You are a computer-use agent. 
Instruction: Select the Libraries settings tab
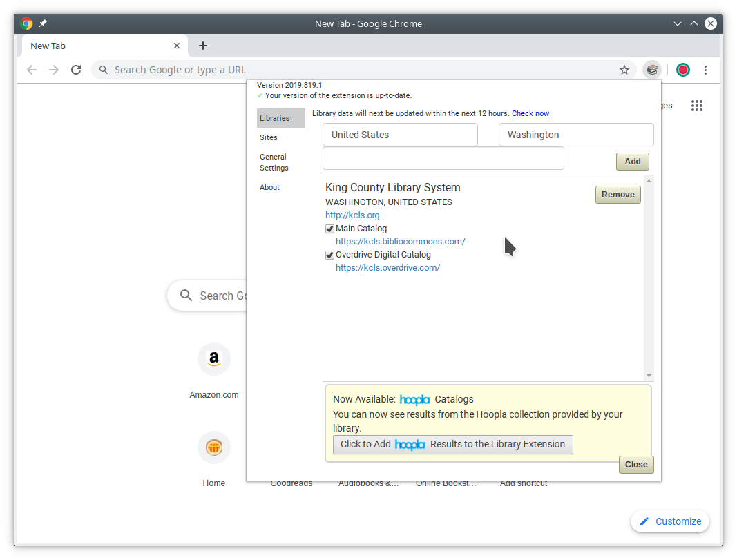[x=280, y=118]
